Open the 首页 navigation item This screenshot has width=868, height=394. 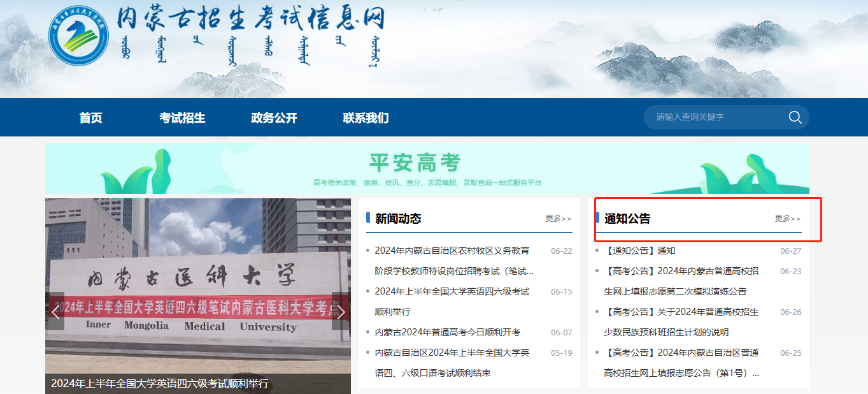tap(90, 118)
